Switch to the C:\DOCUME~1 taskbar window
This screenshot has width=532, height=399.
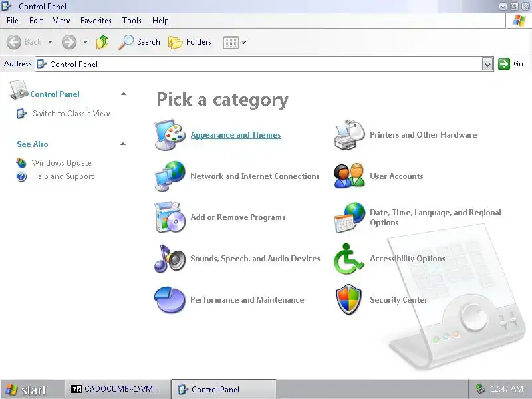pos(118,389)
